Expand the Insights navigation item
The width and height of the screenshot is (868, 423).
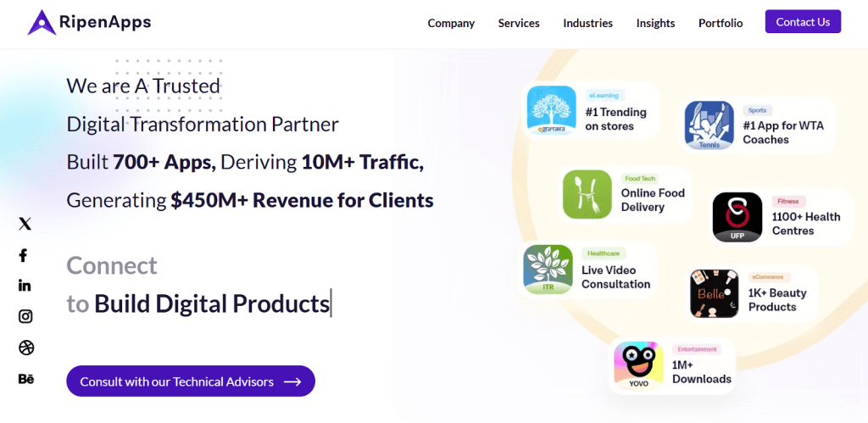click(x=655, y=23)
